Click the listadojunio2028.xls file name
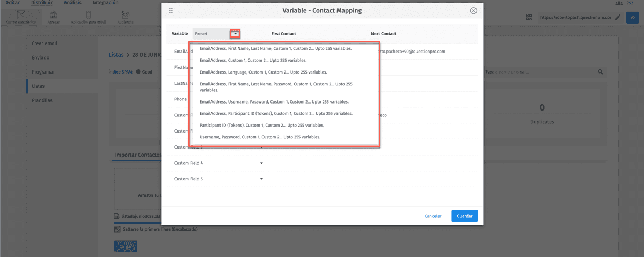 141,216
